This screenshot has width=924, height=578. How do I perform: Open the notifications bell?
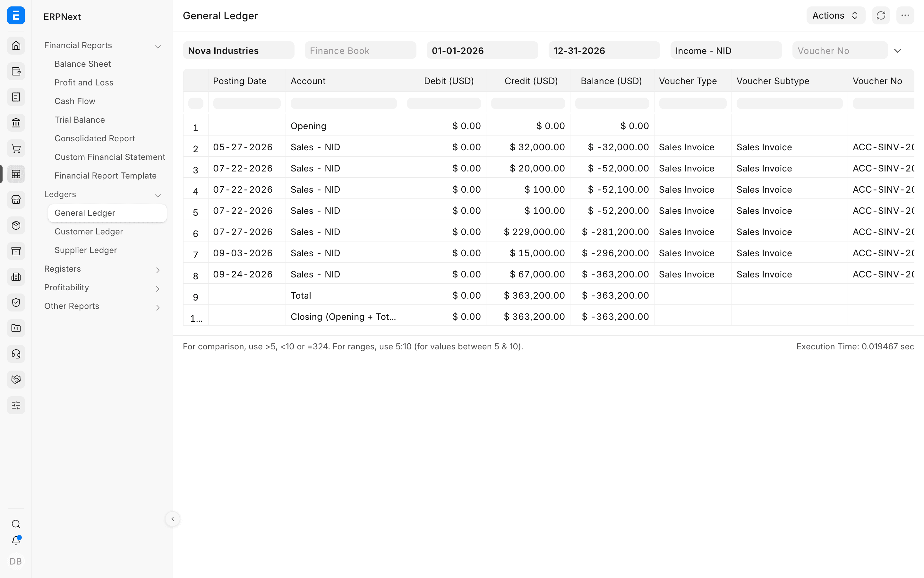(x=16, y=540)
